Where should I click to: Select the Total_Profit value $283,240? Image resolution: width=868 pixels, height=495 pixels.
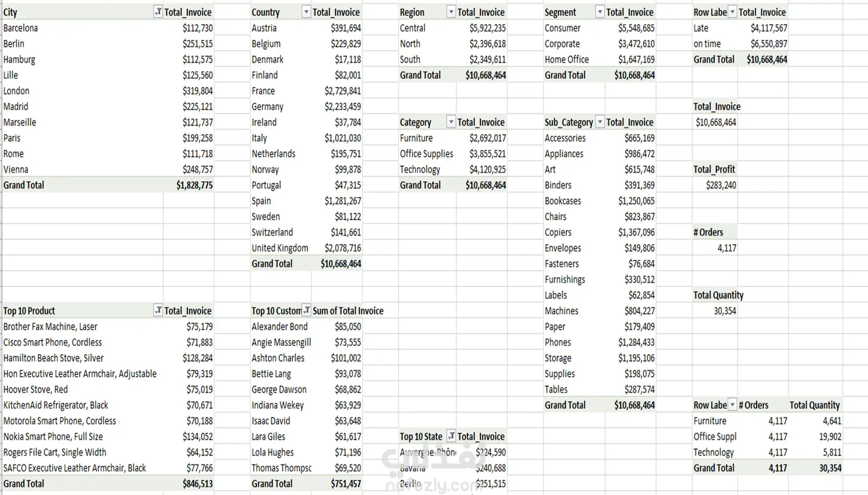(x=721, y=185)
